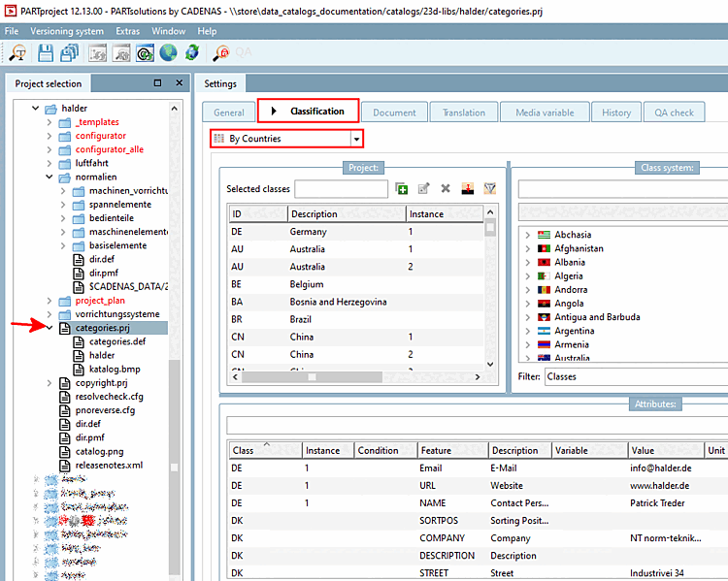Switch to the Translation tab
Screen dimensions: 728x581
point(464,113)
